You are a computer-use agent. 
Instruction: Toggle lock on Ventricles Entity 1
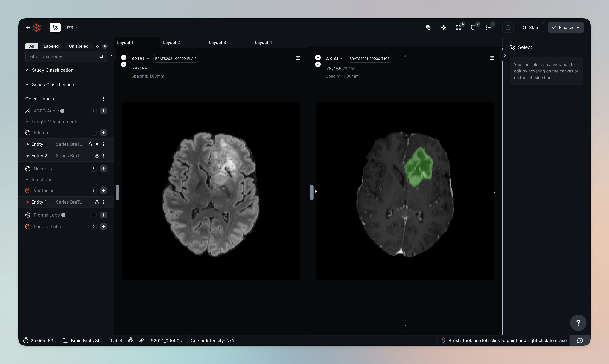tap(97, 202)
